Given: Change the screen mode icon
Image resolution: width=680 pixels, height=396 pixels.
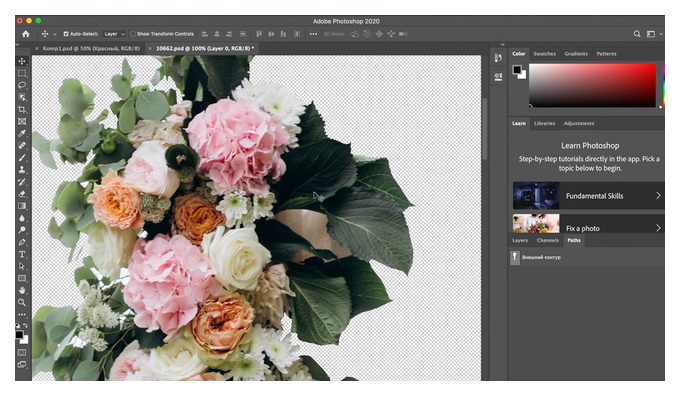Looking at the screenshot, I should coord(22,365).
